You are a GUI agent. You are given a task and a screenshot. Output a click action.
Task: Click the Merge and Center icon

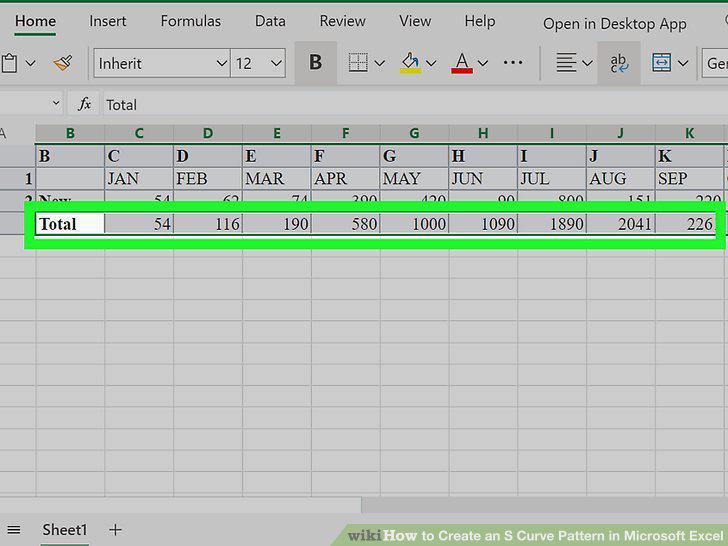[662, 63]
